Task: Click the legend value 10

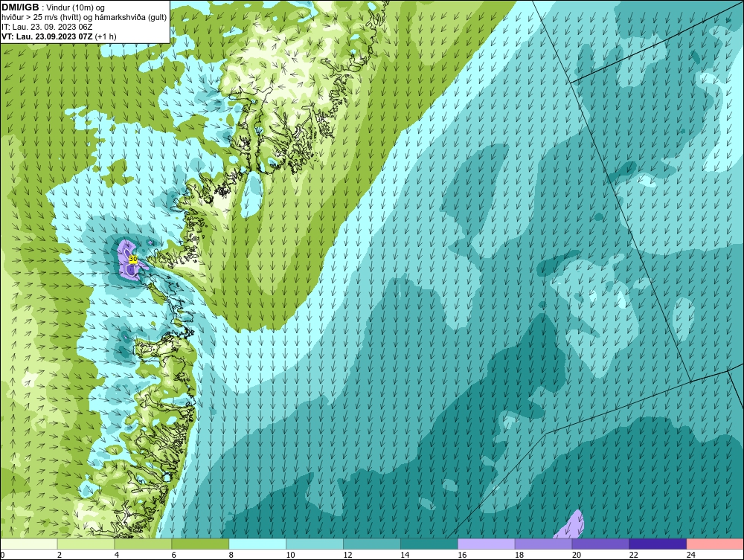Action: point(290,555)
